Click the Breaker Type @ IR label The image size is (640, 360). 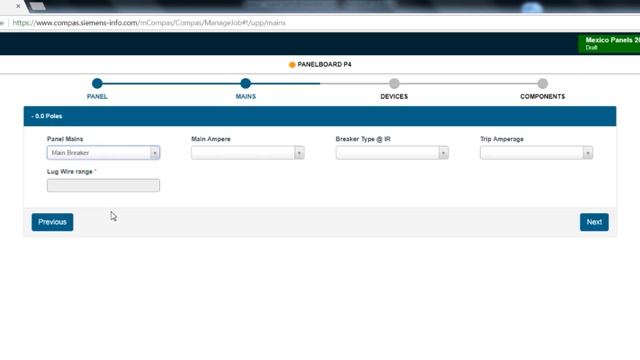pos(363,139)
